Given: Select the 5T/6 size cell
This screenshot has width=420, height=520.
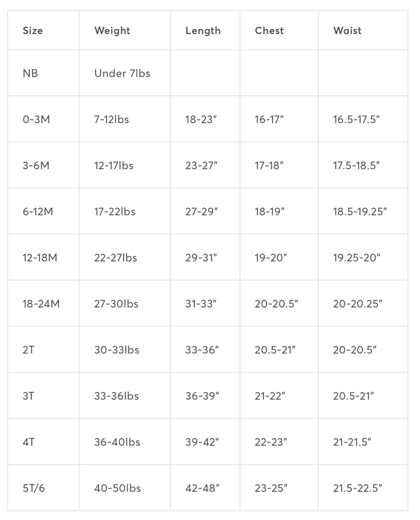Looking at the screenshot, I should (43, 488).
